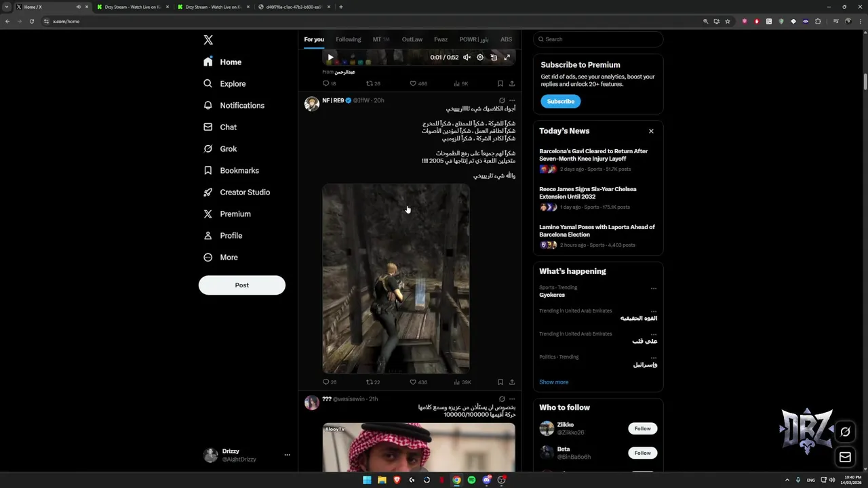
Task: Go to Profile from the sidebar
Action: click(222, 235)
